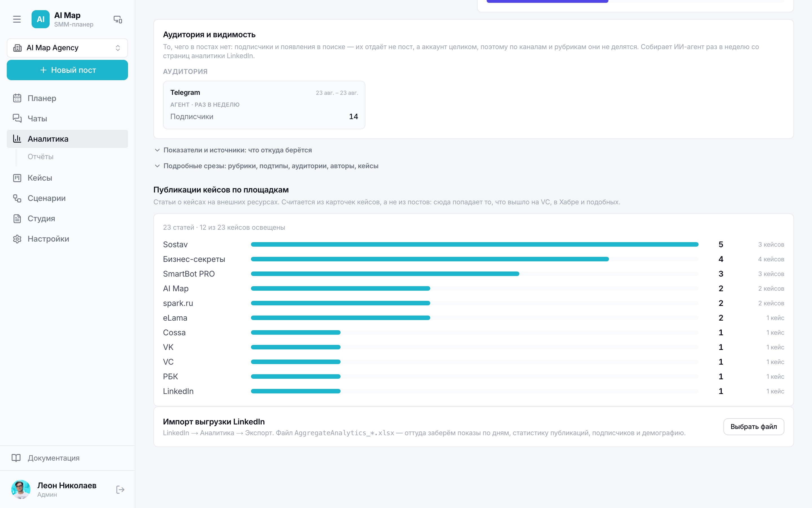The height and width of the screenshot is (508, 812).
Task: Log out using the exit icon
Action: click(120, 490)
